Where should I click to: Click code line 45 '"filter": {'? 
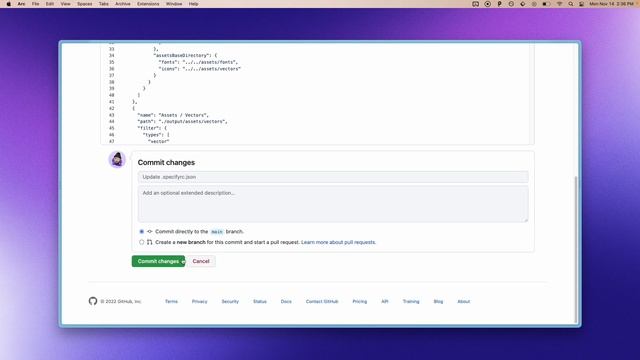coord(152,128)
